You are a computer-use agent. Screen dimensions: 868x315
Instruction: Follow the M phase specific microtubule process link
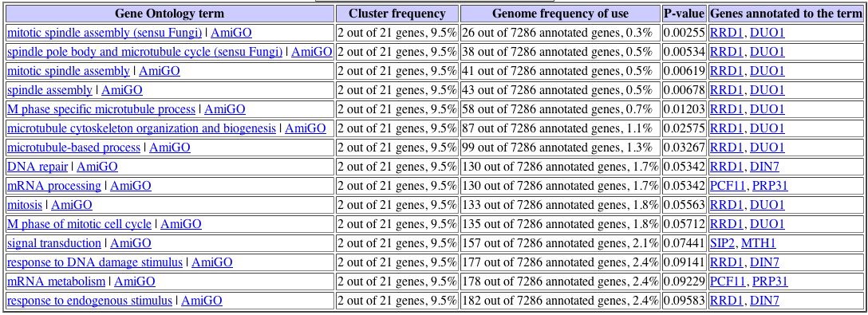[101, 109]
